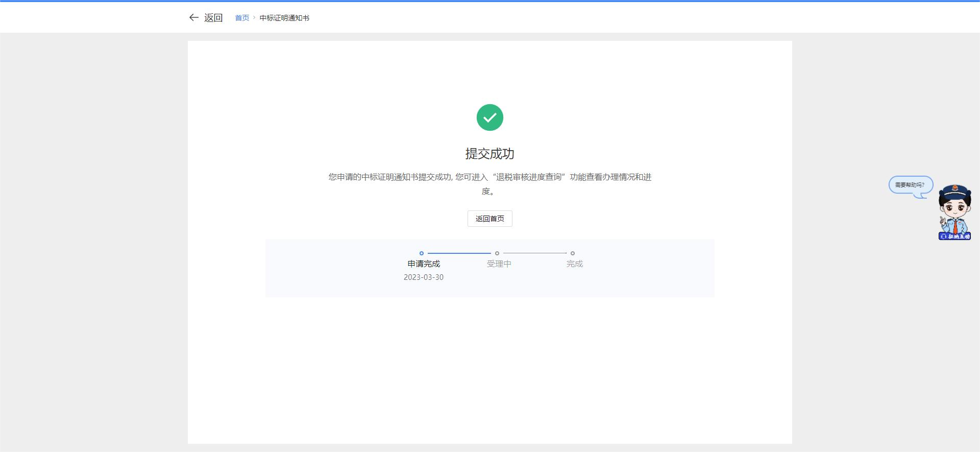Viewport: 980px width, 452px height.
Task: Click the 退税审核进度查询 message text
Action: [x=529, y=177]
